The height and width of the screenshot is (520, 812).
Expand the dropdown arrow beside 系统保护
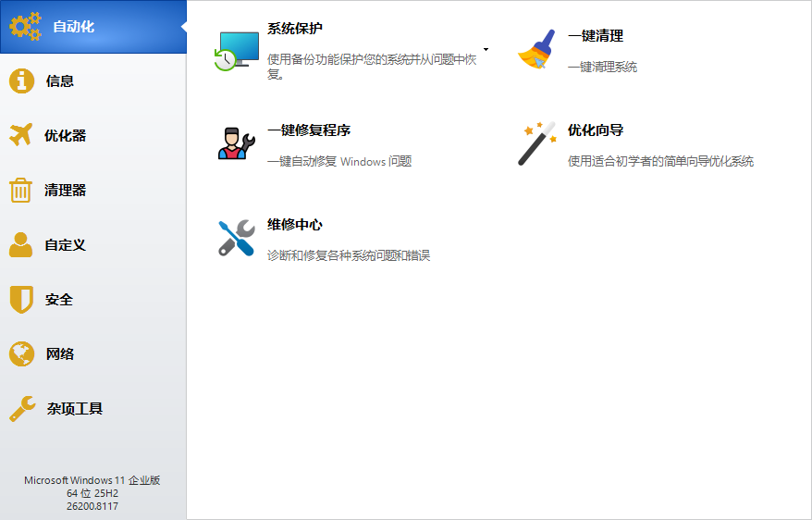[486, 50]
